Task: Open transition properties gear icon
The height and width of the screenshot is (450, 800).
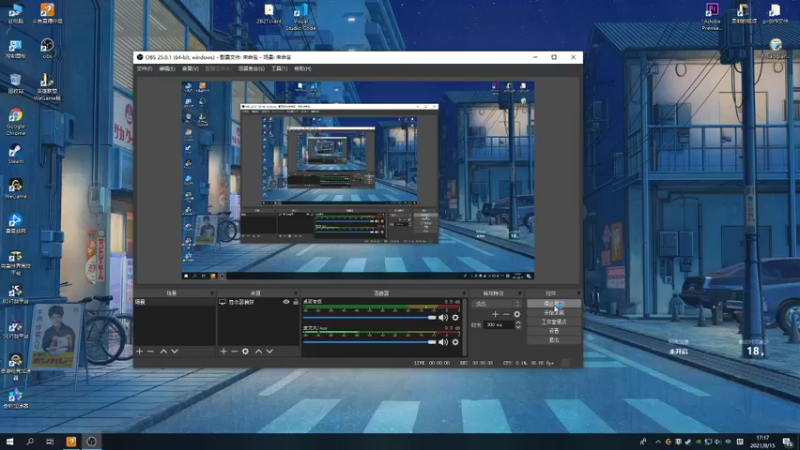Action: tap(517, 314)
